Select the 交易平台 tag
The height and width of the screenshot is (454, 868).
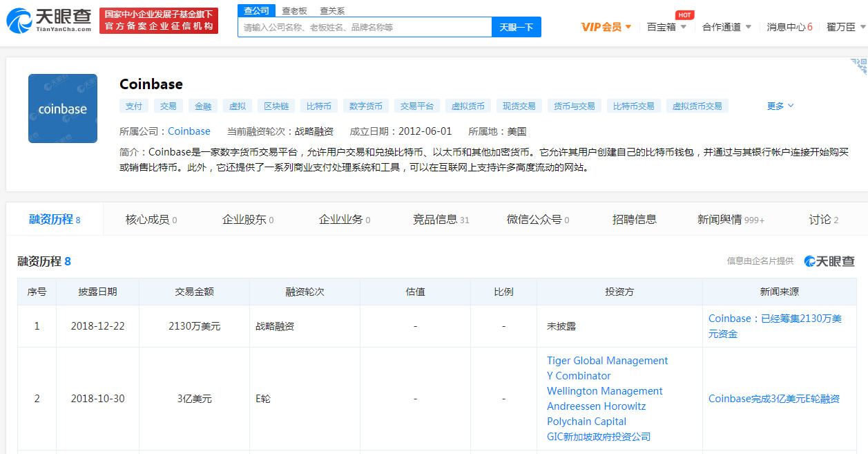[x=417, y=106]
